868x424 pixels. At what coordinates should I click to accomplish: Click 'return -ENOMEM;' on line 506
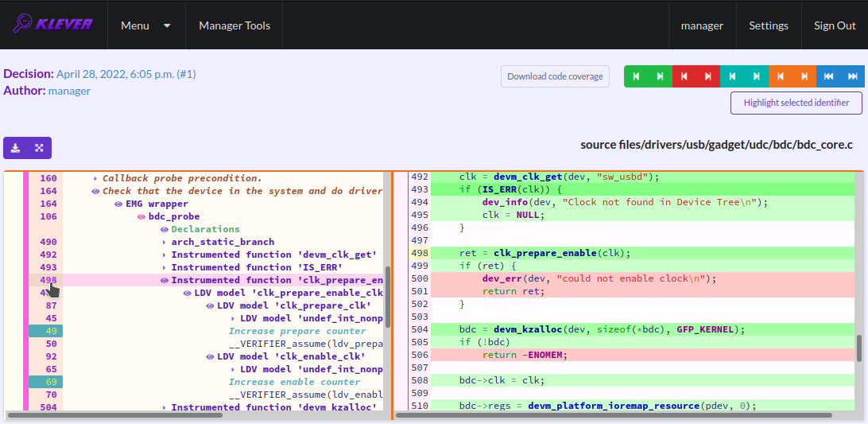525,356
